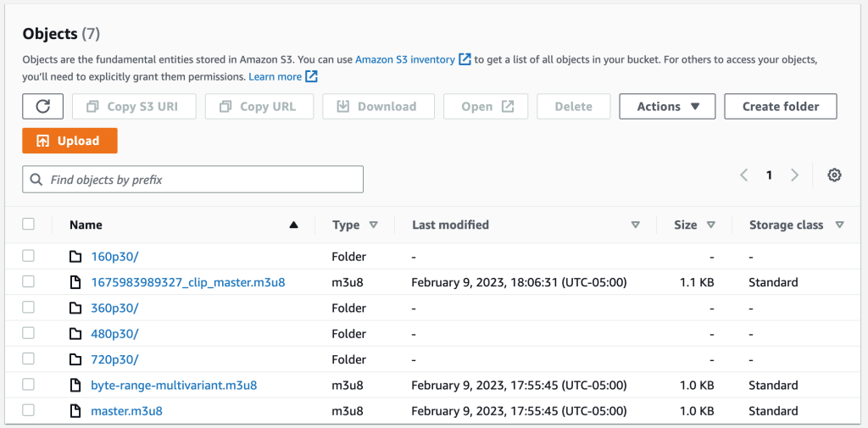Click the file icon beside master.m3u8
The height and width of the screenshot is (428, 868).
(75, 411)
